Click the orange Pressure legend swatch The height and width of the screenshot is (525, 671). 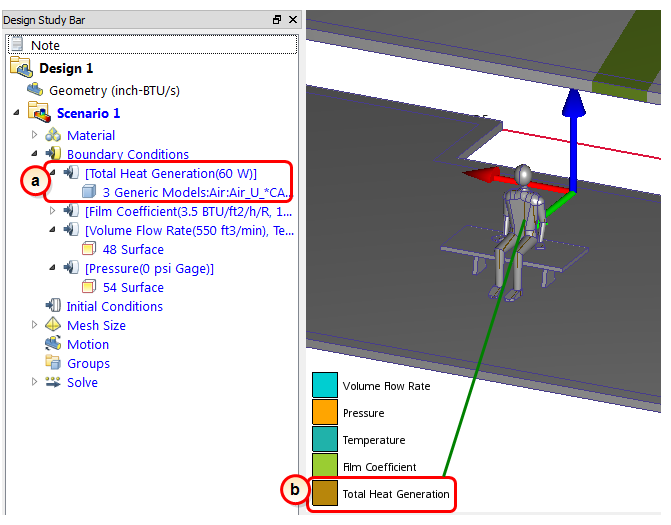click(x=325, y=412)
